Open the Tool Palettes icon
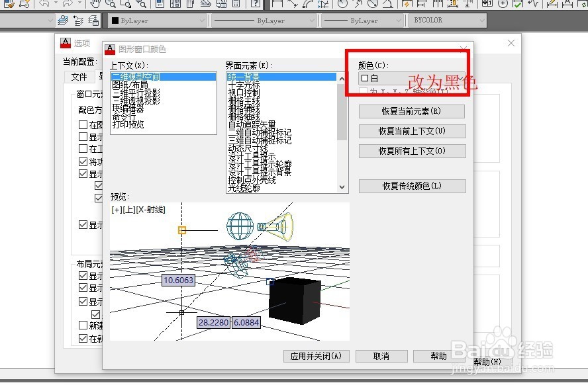The width and height of the screenshot is (588, 389). click(191, 5)
